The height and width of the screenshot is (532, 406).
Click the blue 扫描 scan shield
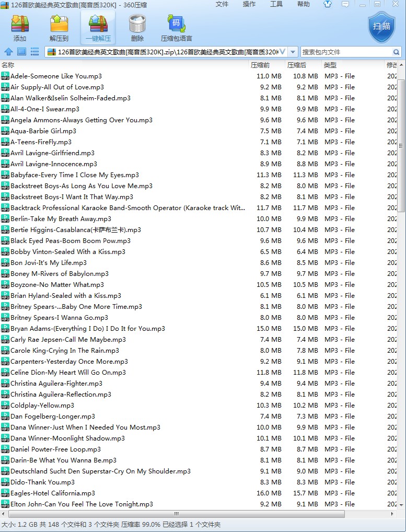381,27
